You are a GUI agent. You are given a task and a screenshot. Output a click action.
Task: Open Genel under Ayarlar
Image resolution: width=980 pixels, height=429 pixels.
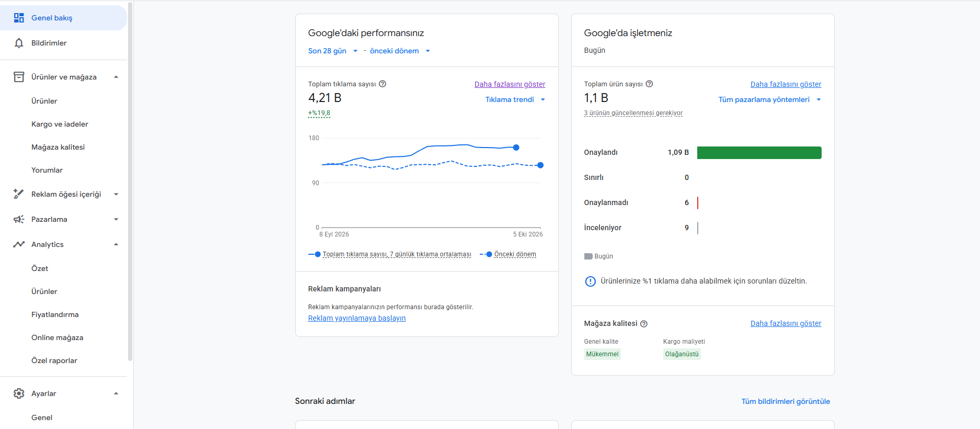tap(42, 417)
